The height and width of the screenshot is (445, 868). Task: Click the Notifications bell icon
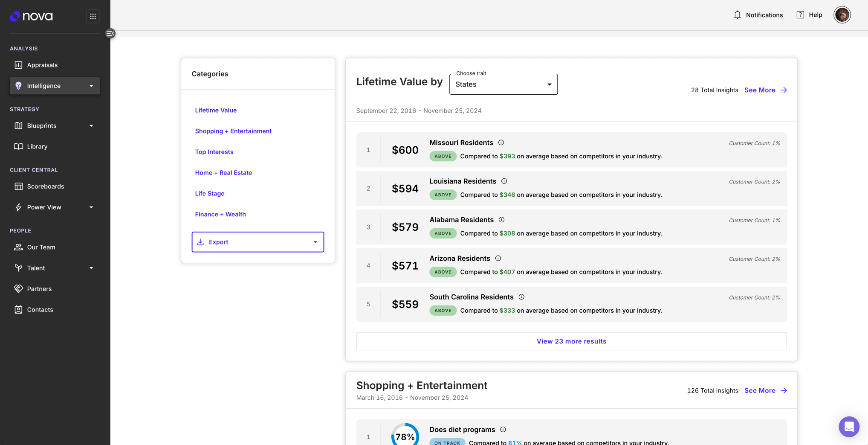click(737, 15)
